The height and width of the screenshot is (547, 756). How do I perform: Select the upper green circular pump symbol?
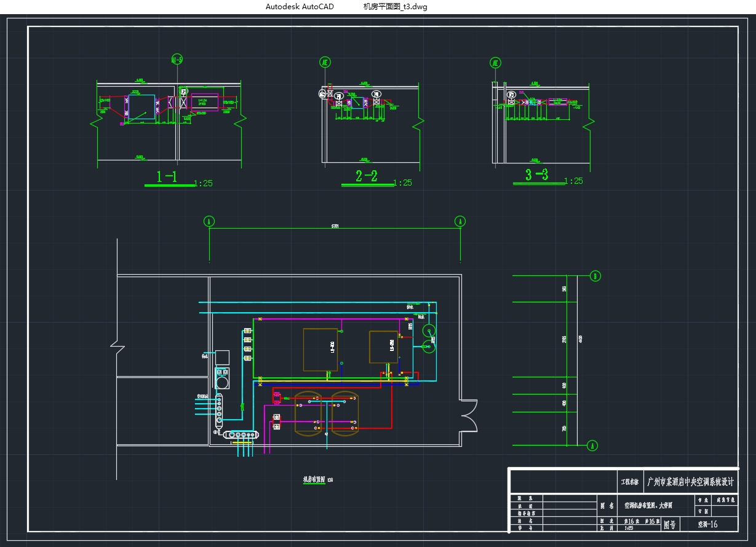coord(429,330)
